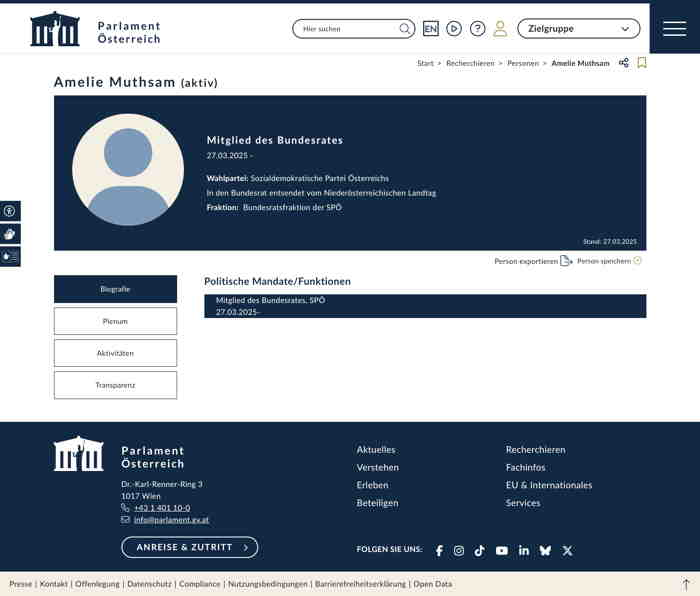
Task: Select the Biografie tab
Action: tap(115, 289)
